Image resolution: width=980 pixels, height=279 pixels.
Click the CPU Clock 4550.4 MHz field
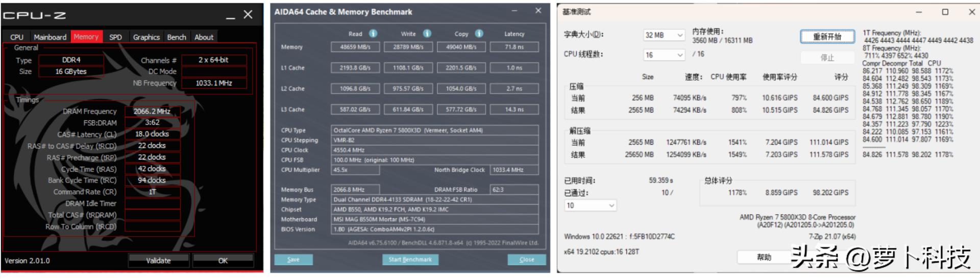click(x=435, y=150)
